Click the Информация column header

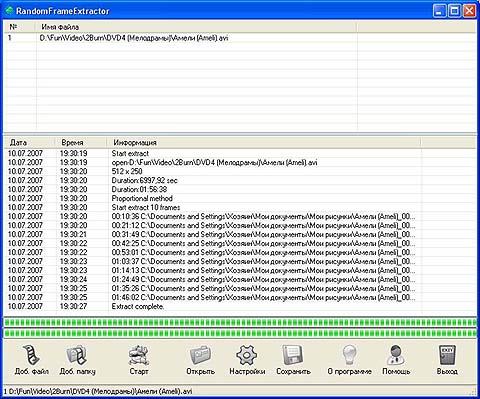tap(264, 143)
